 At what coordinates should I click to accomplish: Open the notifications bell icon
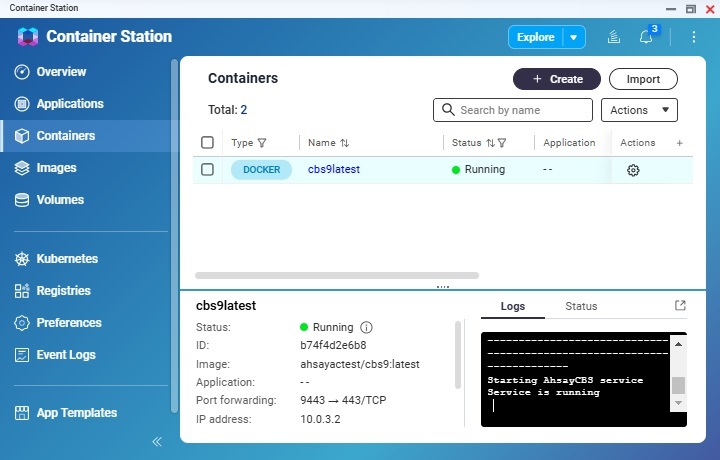(646, 37)
